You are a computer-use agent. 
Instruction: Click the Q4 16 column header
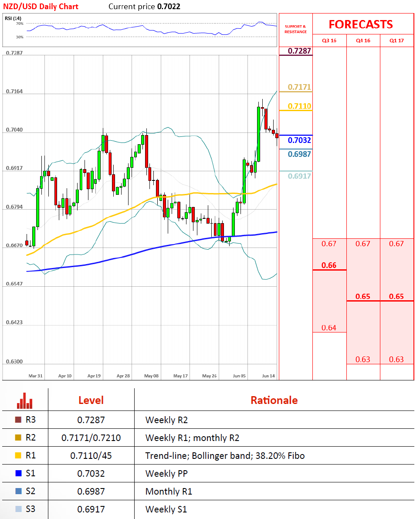point(363,41)
